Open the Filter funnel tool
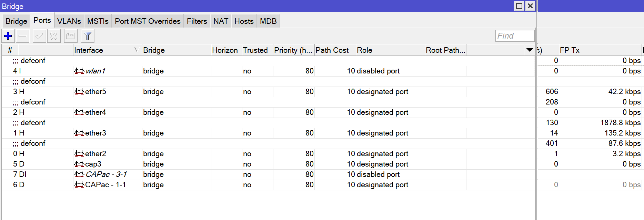 88,36
